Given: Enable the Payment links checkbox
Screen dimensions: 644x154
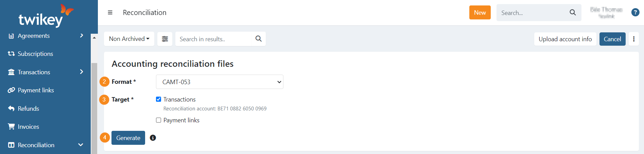Looking at the screenshot, I should click(159, 120).
